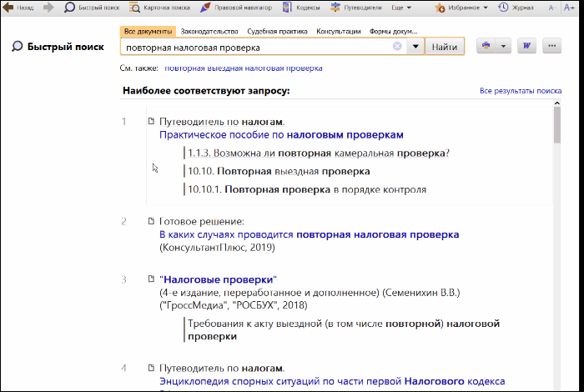The width and height of the screenshot is (584, 392).
Task: Click document icon of result 2
Action: pos(151,221)
